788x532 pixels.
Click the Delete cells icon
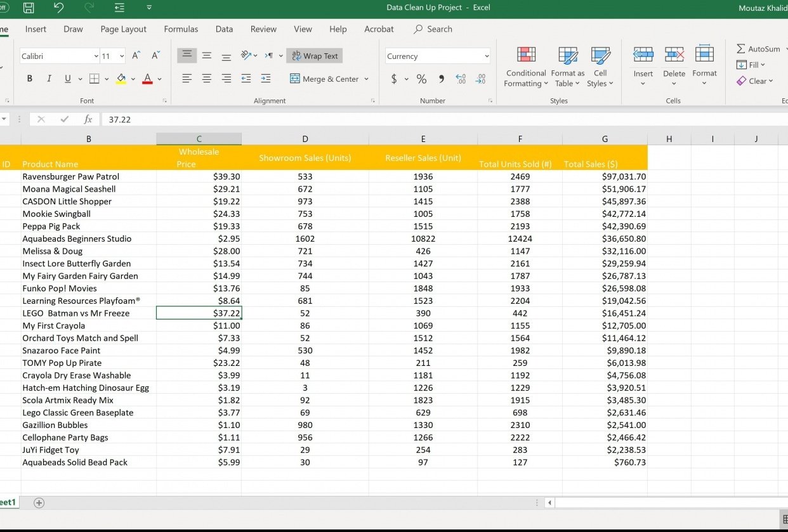(x=674, y=56)
